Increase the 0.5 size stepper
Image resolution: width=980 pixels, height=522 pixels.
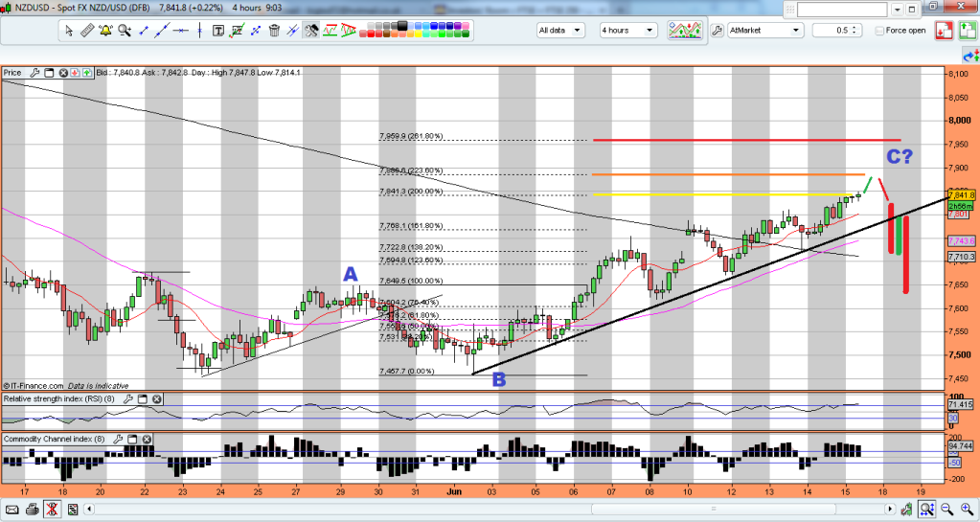(x=855, y=28)
